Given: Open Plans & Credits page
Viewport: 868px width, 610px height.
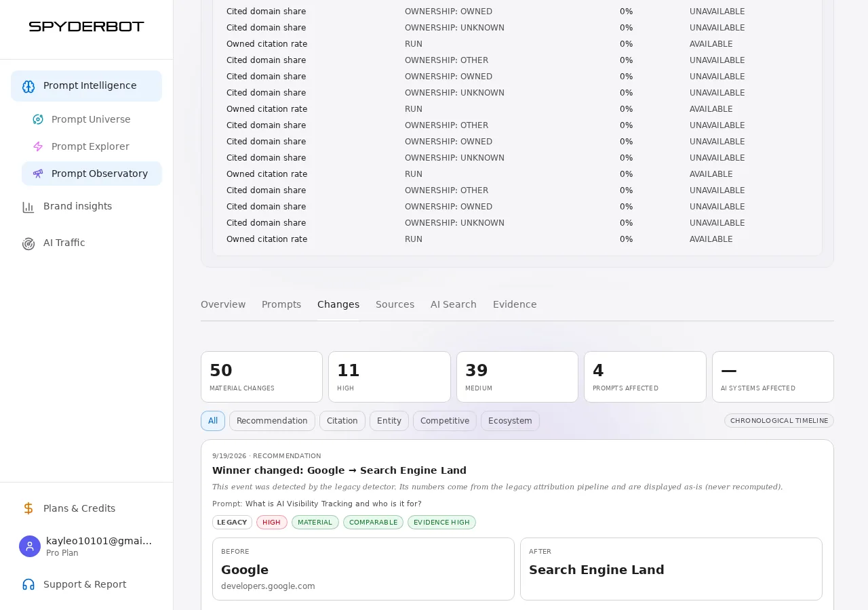Looking at the screenshot, I should coord(86,508).
